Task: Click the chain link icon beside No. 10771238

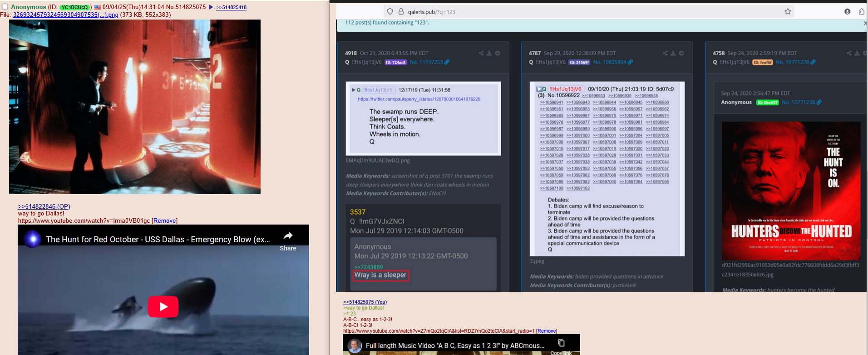Action: pos(819,102)
